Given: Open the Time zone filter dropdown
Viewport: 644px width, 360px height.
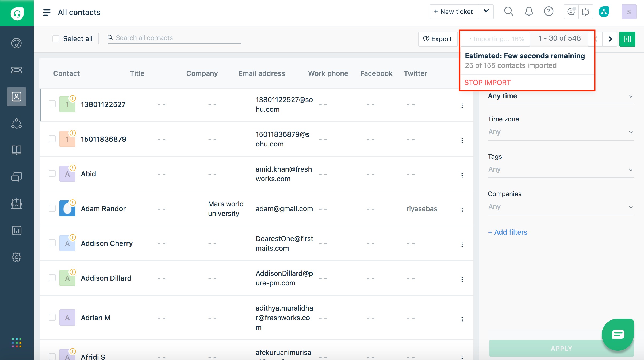Looking at the screenshot, I should pos(560,132).
